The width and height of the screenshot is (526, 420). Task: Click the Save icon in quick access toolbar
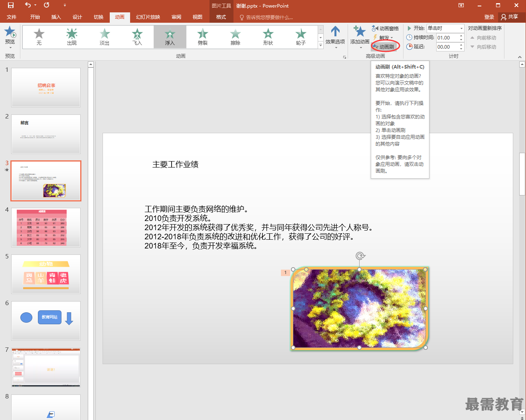(x=11, y=5)
